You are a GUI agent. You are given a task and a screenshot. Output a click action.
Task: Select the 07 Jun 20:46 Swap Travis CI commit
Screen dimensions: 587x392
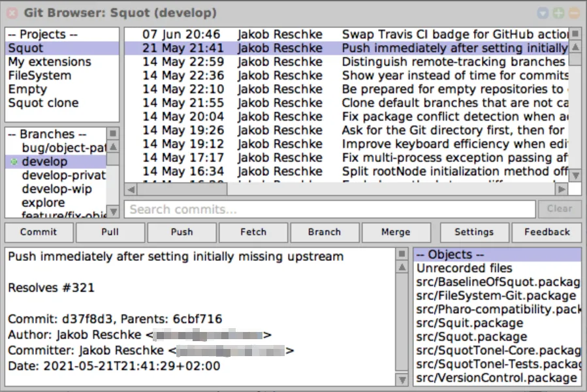point(347,35)
